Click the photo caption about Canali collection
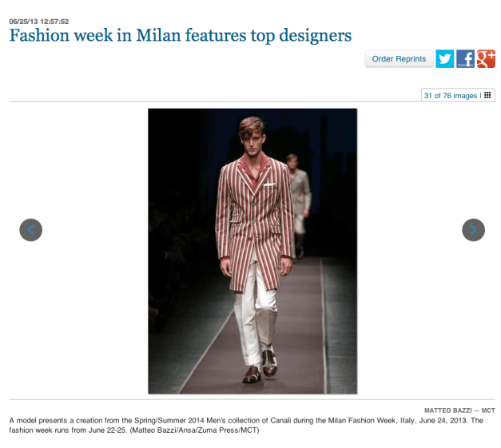The height and width of the screenshot is (448, 501). 246,425
